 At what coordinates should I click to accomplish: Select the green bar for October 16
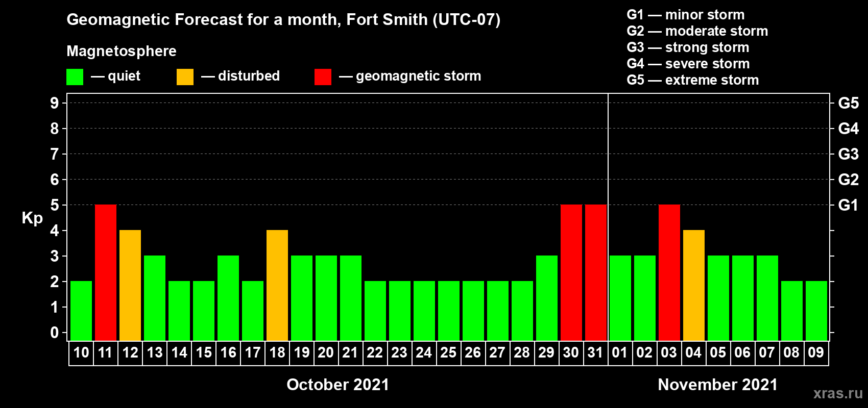pos(228,298)
